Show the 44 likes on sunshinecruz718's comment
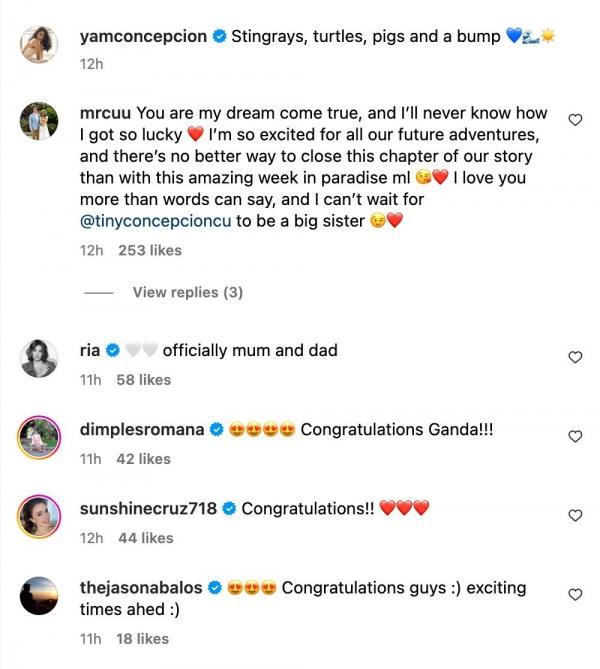Image resolution: width=600 pixels, height=669 pixels. point(146,538)
